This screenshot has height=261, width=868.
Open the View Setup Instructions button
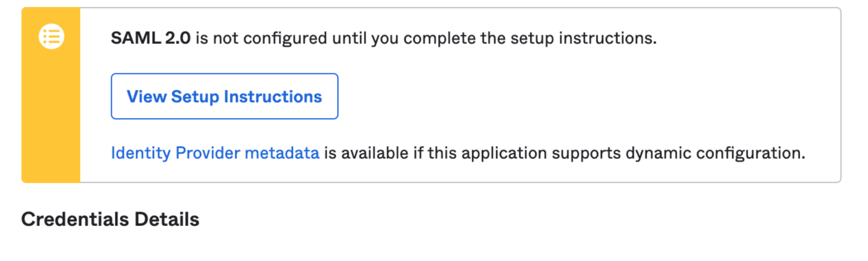tap(225, 96)
